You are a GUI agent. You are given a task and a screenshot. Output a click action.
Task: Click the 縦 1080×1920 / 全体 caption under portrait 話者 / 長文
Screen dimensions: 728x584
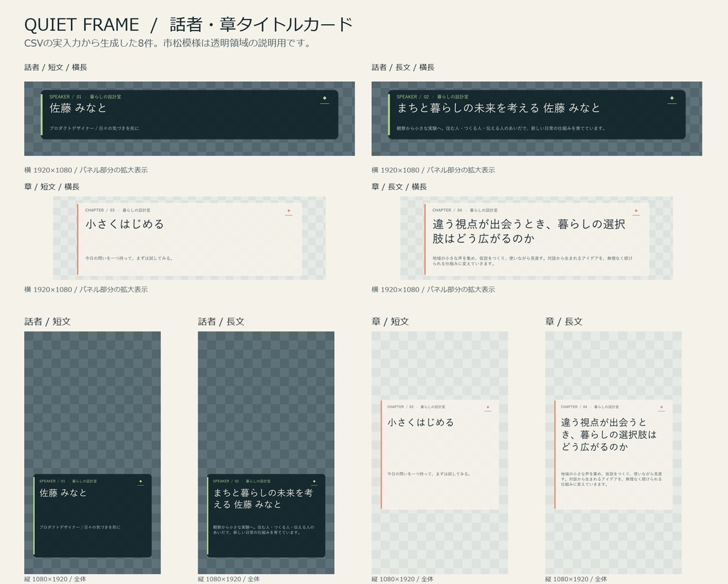(229, 579)
